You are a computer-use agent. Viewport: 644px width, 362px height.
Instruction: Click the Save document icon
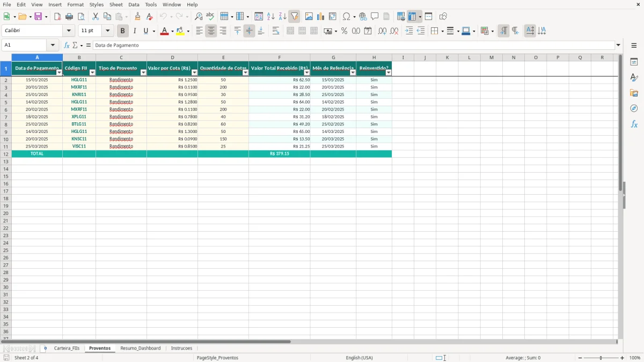38,17
